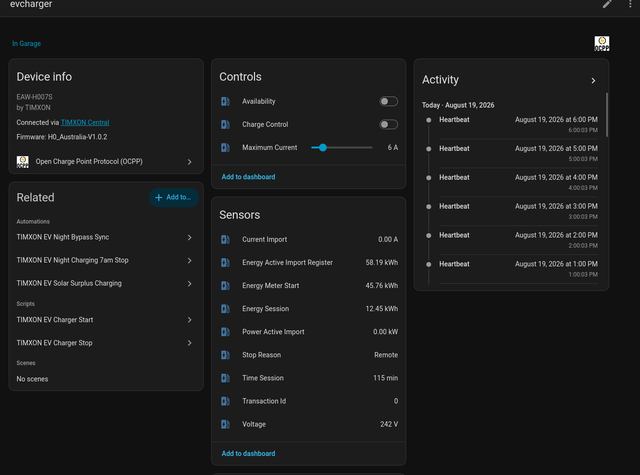The height and width of the screenshot is (475, 640).
Task: Select the Heartbeat entry at 2:00 PM
Action: pyautogui.click(x=512, y=240)
